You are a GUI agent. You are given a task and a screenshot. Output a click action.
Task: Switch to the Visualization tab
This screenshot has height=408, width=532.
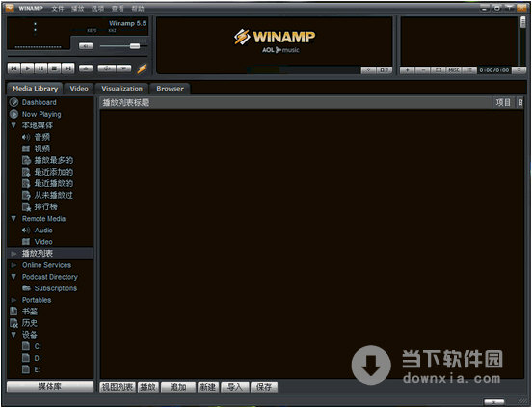click(121, 88)
